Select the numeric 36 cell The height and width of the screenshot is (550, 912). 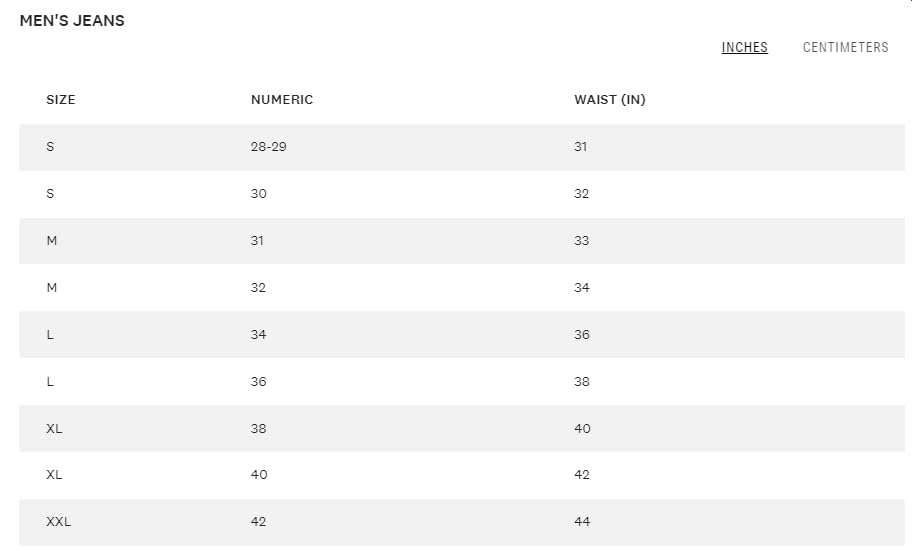coord(259,382)
